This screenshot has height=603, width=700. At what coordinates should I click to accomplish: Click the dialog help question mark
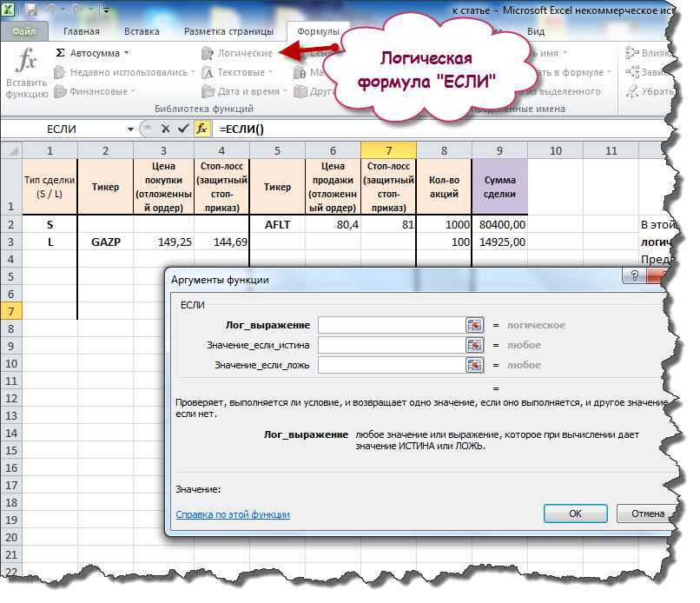pyautogui.click(x=634, y=275)
